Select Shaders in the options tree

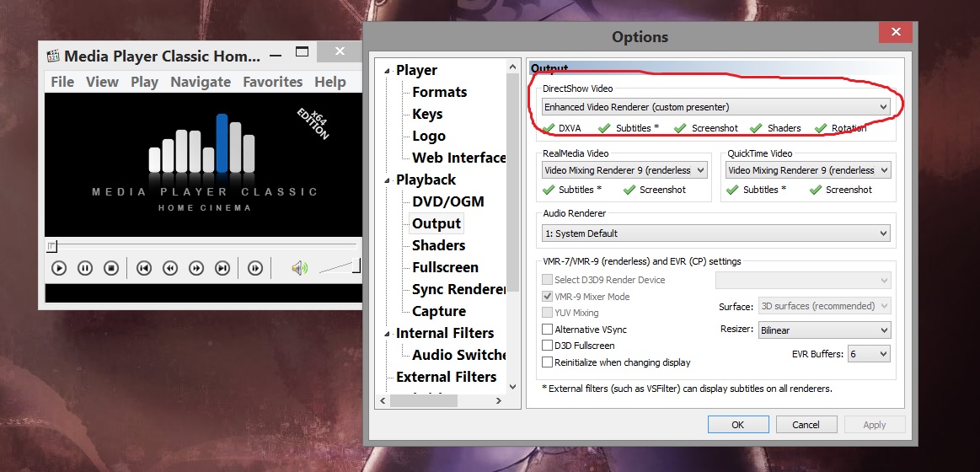439,245
